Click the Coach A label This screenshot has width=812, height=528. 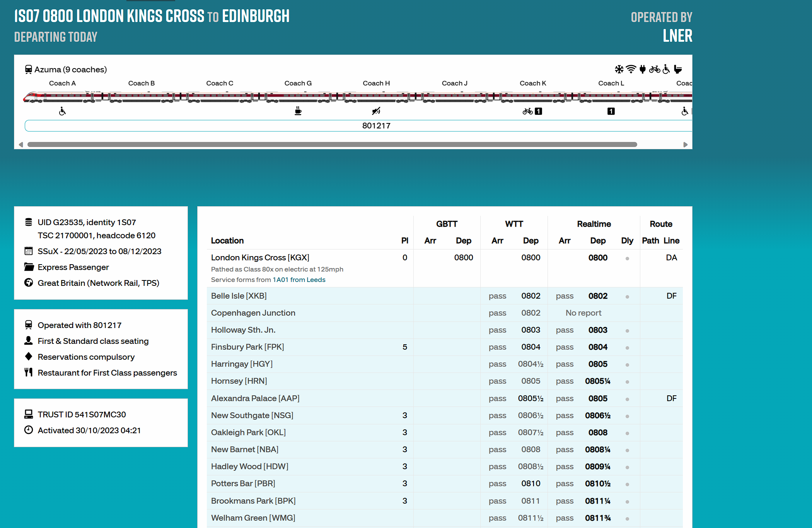[x=62, y=83]
